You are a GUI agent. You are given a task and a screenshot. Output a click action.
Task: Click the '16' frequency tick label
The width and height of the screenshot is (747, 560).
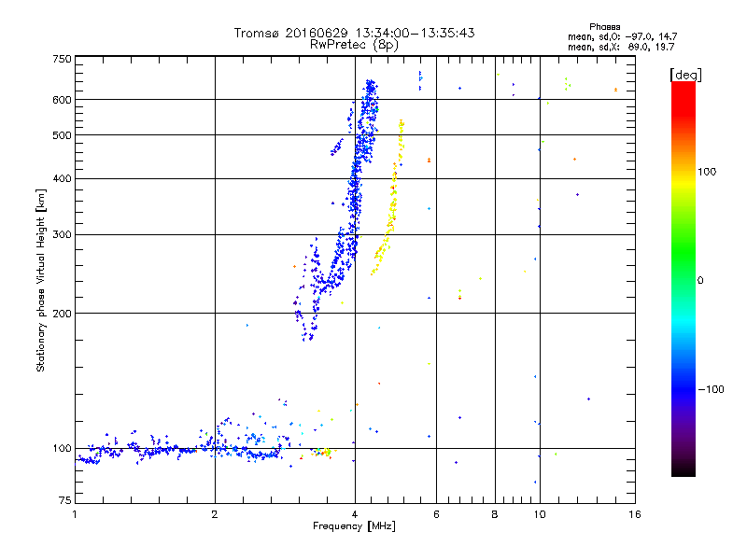pos(635,514)
